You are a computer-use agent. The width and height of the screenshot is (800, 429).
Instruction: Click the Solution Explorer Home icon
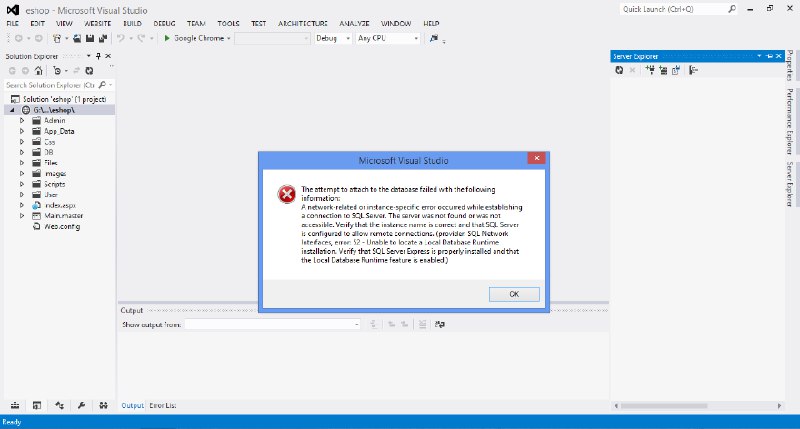pos(38,71)
